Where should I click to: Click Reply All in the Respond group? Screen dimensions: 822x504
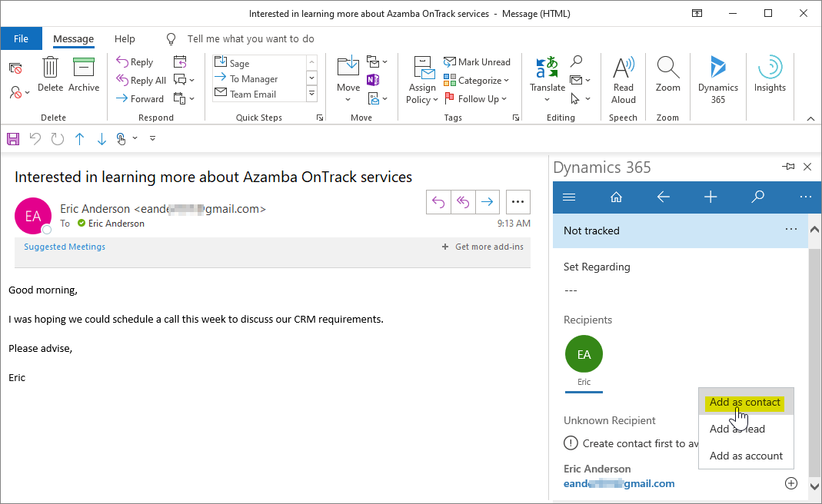[141, 80]
